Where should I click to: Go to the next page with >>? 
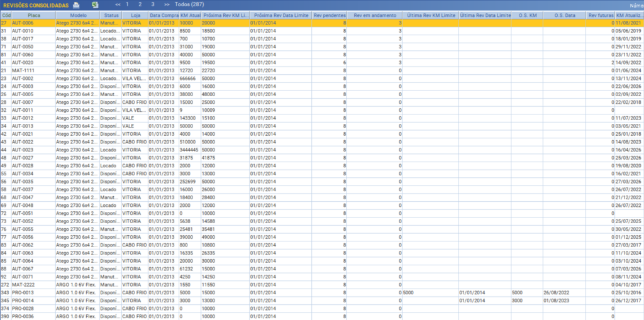point(167,4)
